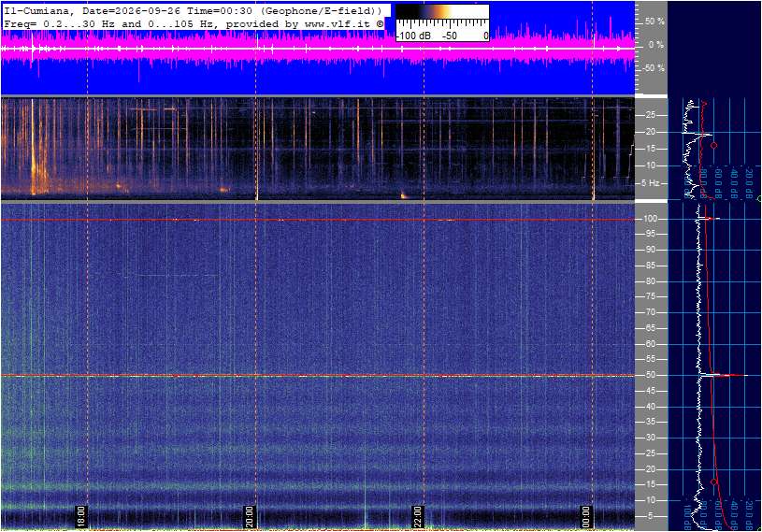Select the 22:00 time marker label
This screenshot has height=532, width=762.
click(417, 516)
